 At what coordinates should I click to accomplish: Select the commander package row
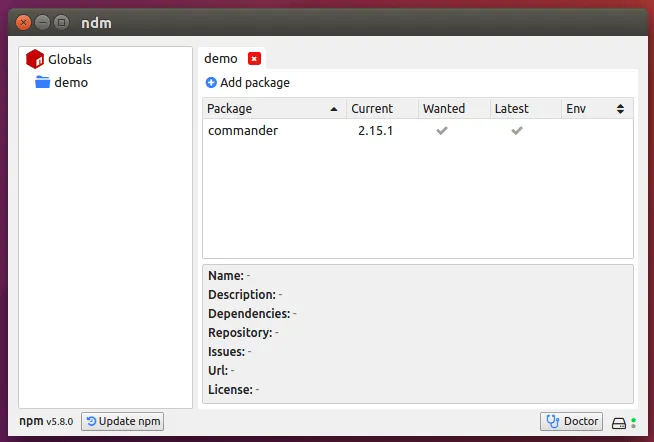click(243, 131)
